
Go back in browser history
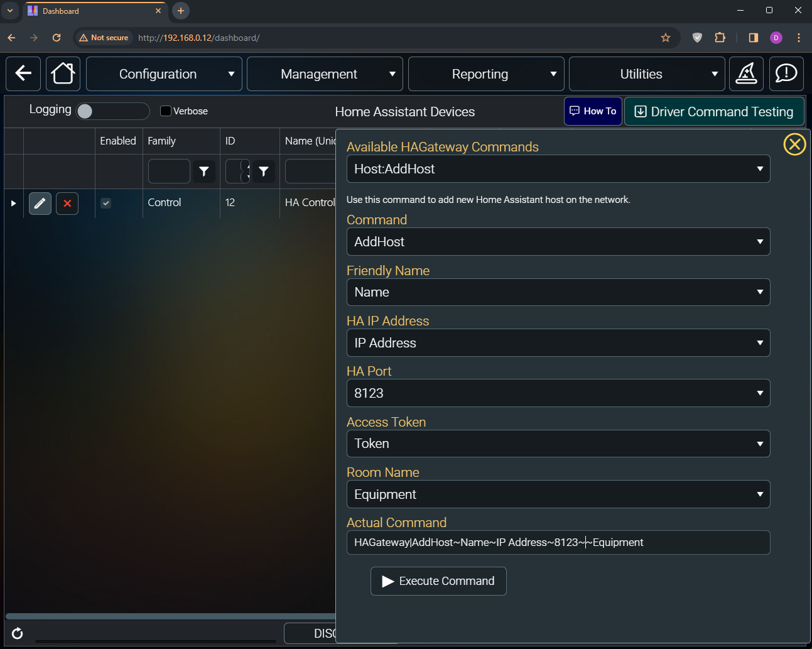pyautogui.click(x=11, y=38)
